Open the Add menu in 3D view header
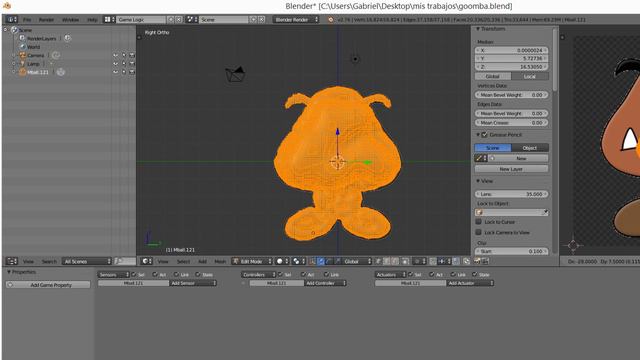The height and width of the screenshot is (360, 640). point(202,261)
